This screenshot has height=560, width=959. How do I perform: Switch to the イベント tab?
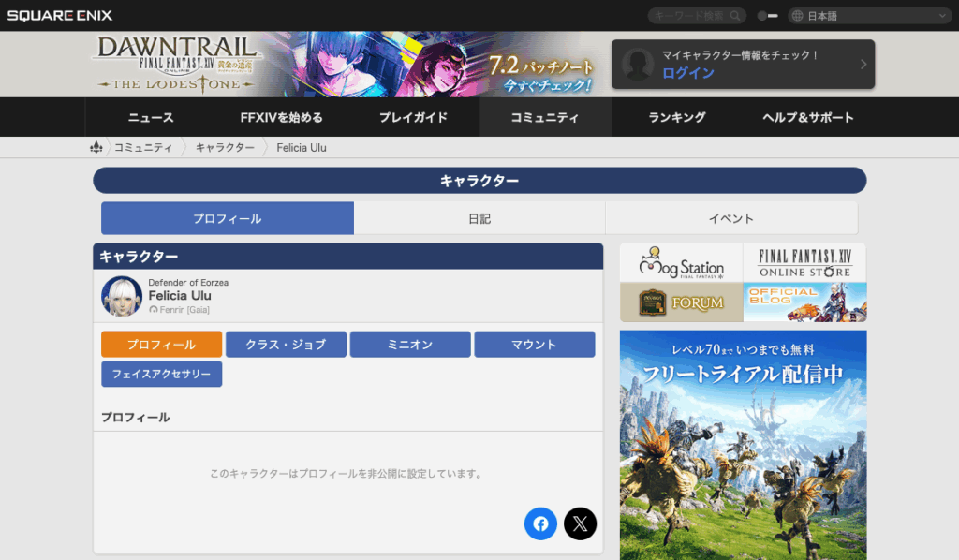[731, 218]
